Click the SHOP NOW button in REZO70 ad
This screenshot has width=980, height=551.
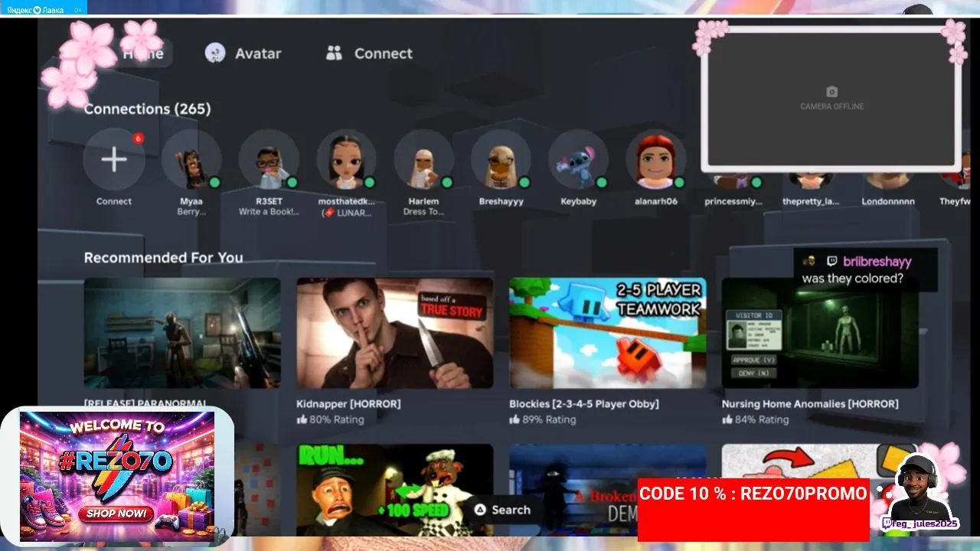coord(116,514)
